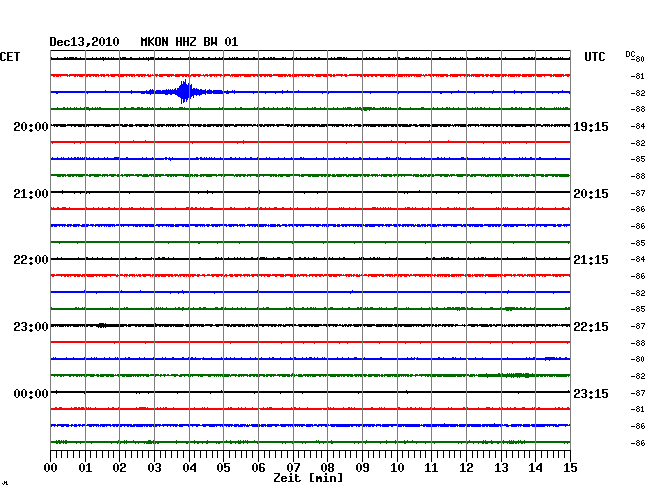Click the 21:15 UTC time label
Screen dimensions: 650x494
pyautogui.click(x=591, y=260)
